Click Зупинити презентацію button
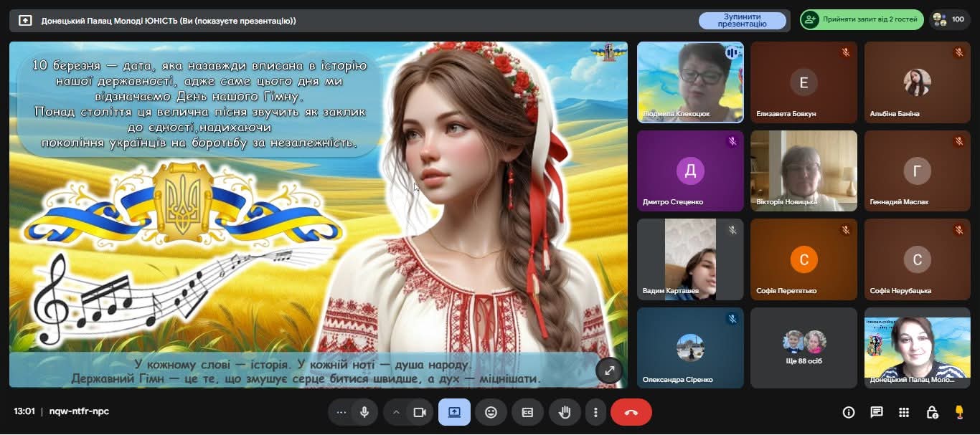The width and height of the screenshot is (980, 435). 742,20
